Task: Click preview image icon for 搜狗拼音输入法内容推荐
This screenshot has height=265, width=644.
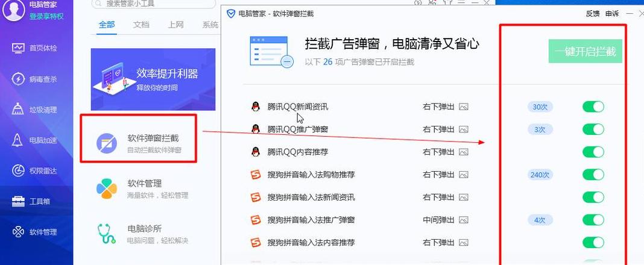Action: [464, 243]
